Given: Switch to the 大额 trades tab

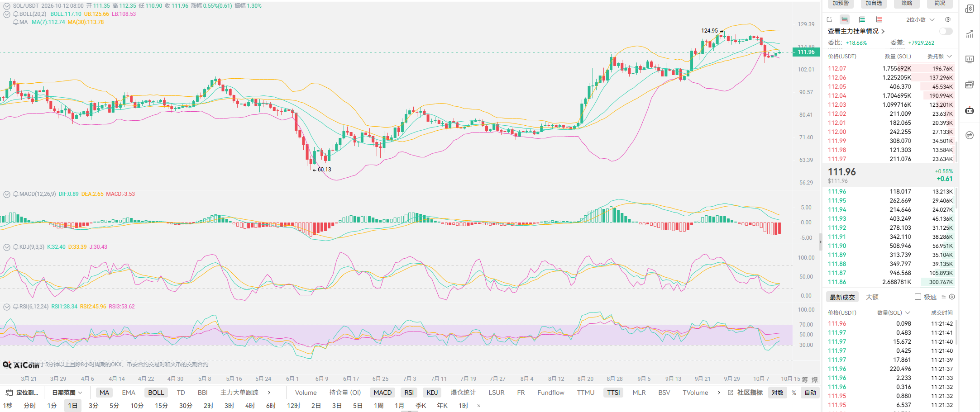Looking at the screenshot, I should (x=872, y=297).
